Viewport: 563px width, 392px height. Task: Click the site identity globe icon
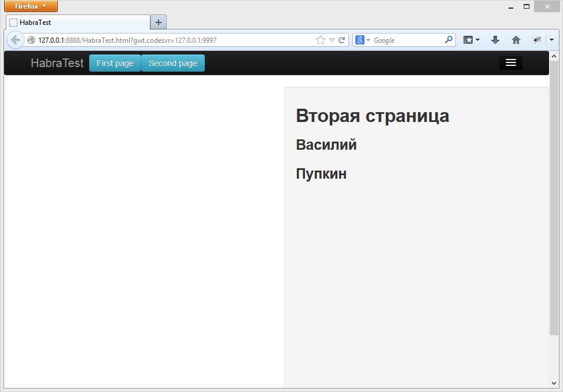click(x=31, y=40)
